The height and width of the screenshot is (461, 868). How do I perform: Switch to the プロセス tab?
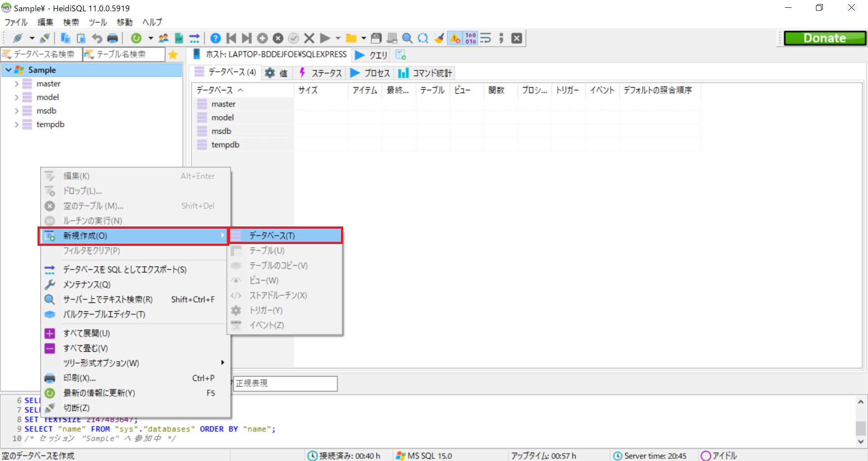click(370, 73)
